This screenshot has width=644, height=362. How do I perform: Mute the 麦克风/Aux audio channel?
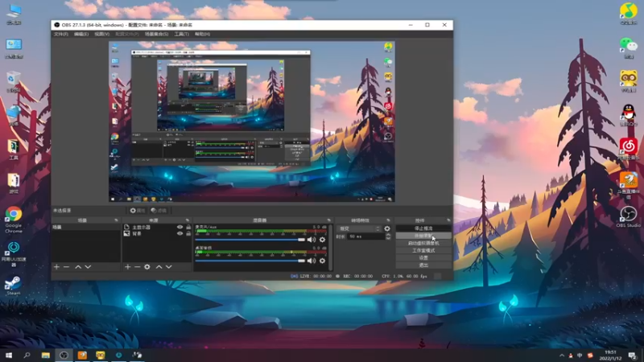pos(312,240)
